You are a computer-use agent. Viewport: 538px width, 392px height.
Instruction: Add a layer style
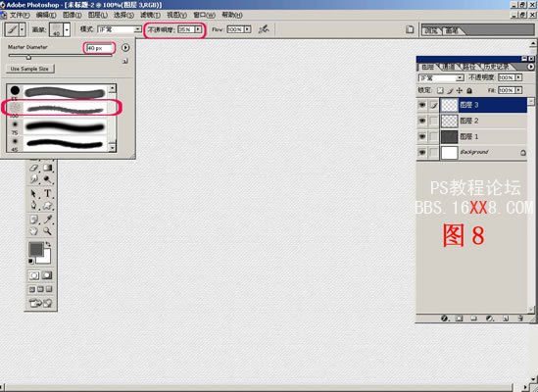coord(445,318)
